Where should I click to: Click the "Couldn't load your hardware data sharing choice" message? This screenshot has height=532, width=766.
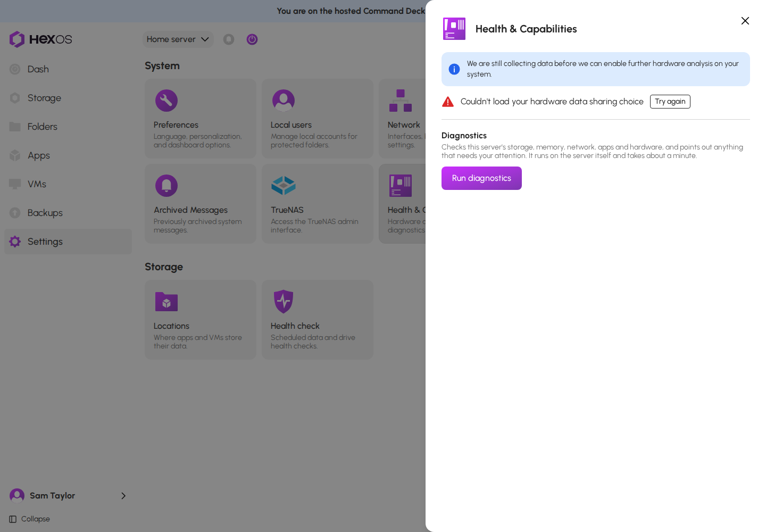pyautogui.click(x=552, y=102)
